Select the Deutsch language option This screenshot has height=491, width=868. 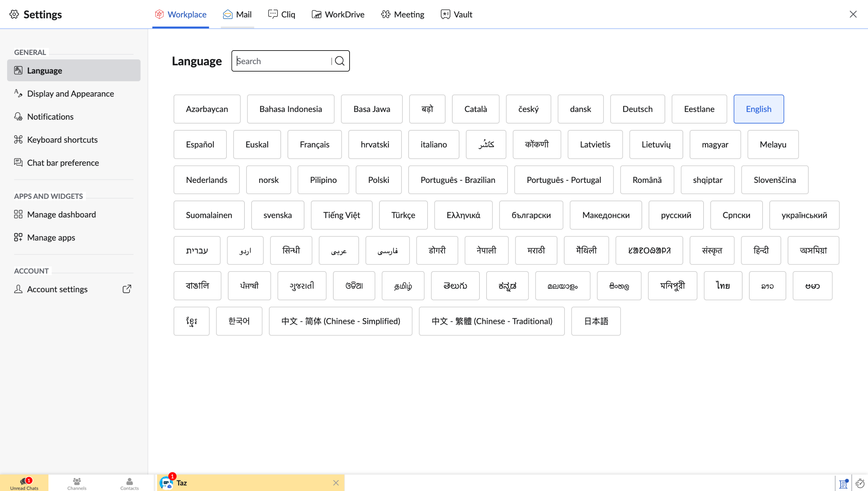point(637,109)
